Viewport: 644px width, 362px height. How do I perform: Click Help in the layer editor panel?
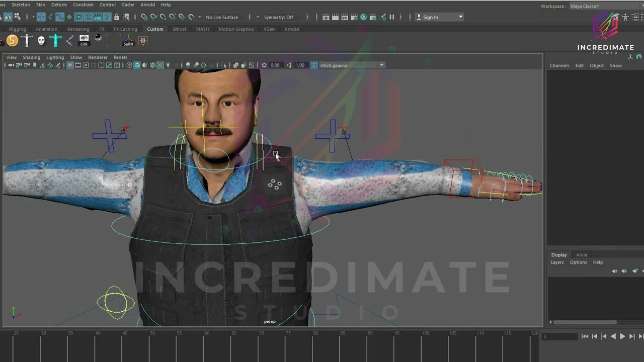pyautogui.click(x=598, y=262)
